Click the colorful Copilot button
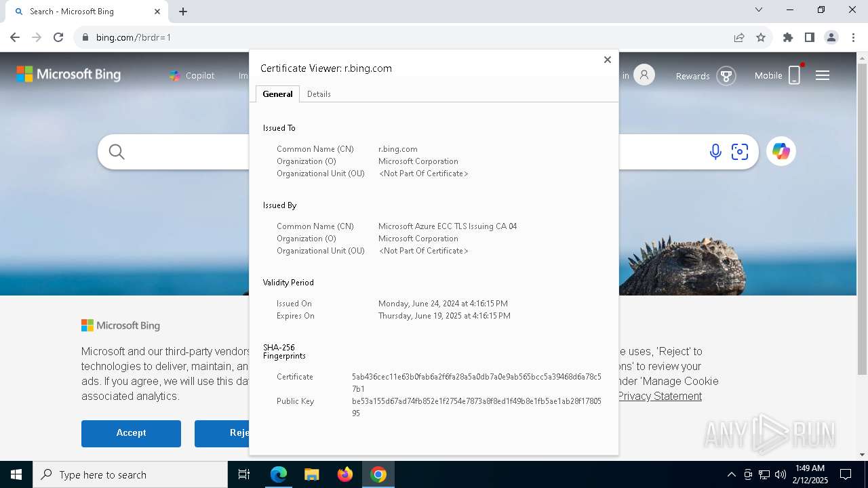868x488 pixels. tap(781, 151)
